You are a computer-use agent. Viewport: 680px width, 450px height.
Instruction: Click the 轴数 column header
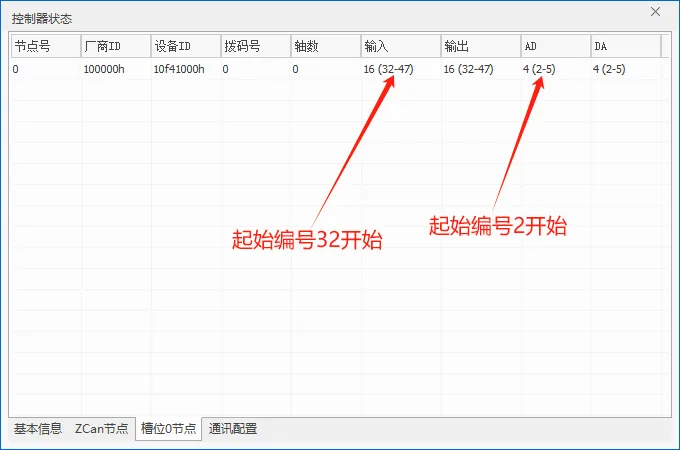326,46
